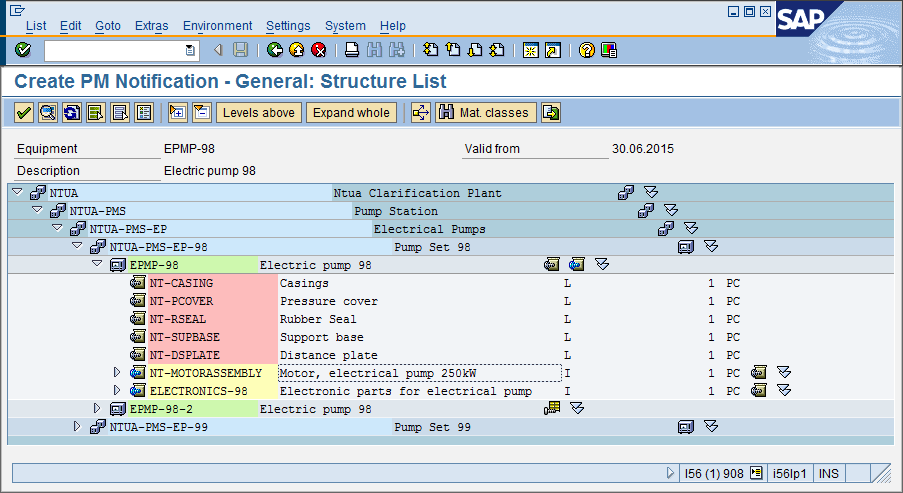Expand the NTUA-PMS-EP-99 node

[x=77, y=427]
